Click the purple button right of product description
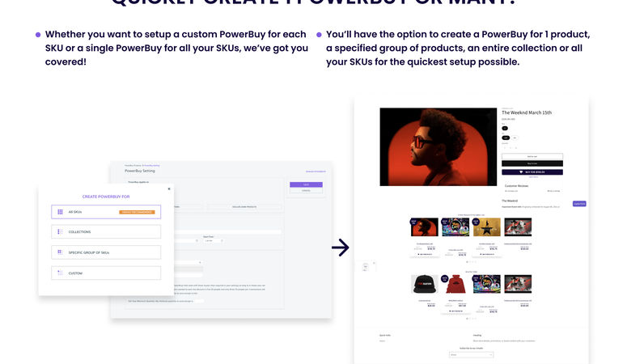Screen dimensions: 627x364 [579, 204]
